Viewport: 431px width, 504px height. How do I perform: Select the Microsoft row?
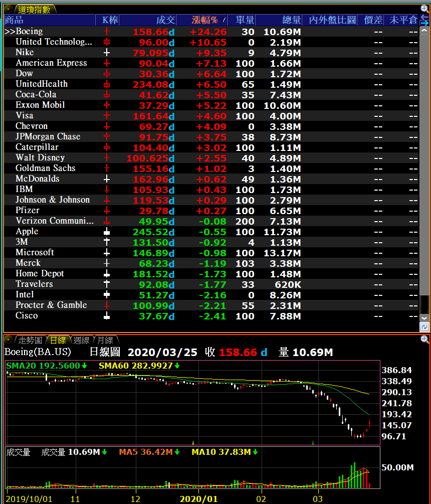(211, 253)
